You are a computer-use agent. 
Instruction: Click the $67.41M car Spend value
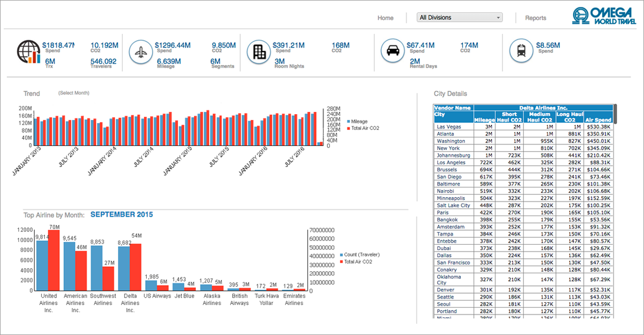click(x=421, y=45)
